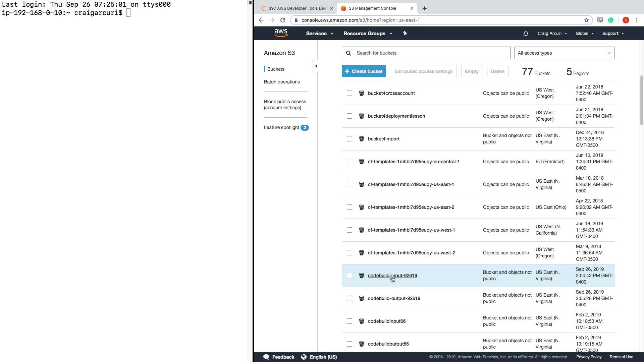Open new browser tab with plus icon
Viewport: 644px width, 362px height.
(x=425, y=8)
